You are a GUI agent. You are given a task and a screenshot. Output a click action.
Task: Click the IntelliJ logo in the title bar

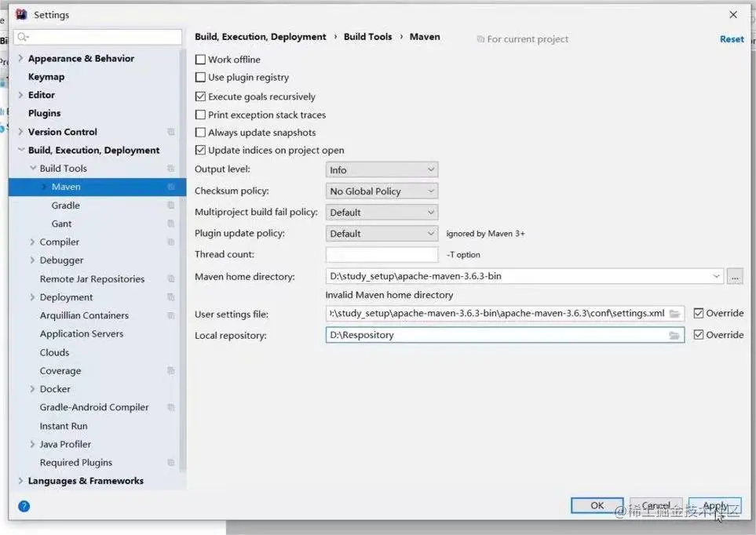21,14
